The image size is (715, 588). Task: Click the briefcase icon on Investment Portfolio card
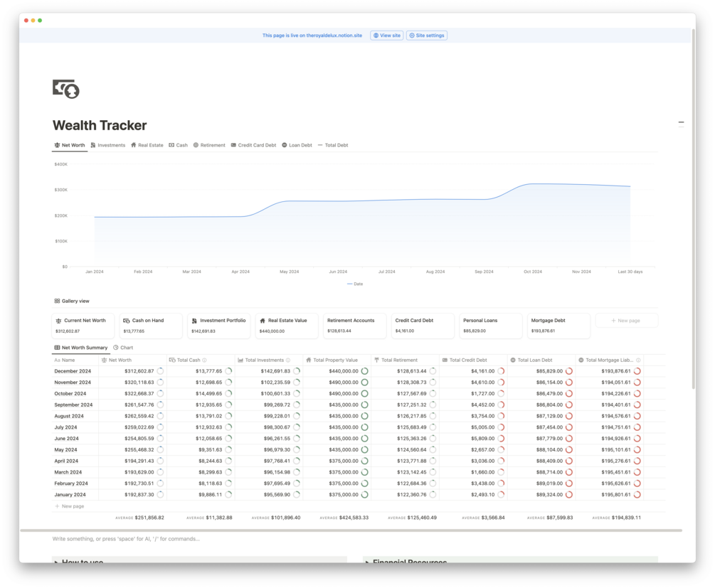pos(194,321)
